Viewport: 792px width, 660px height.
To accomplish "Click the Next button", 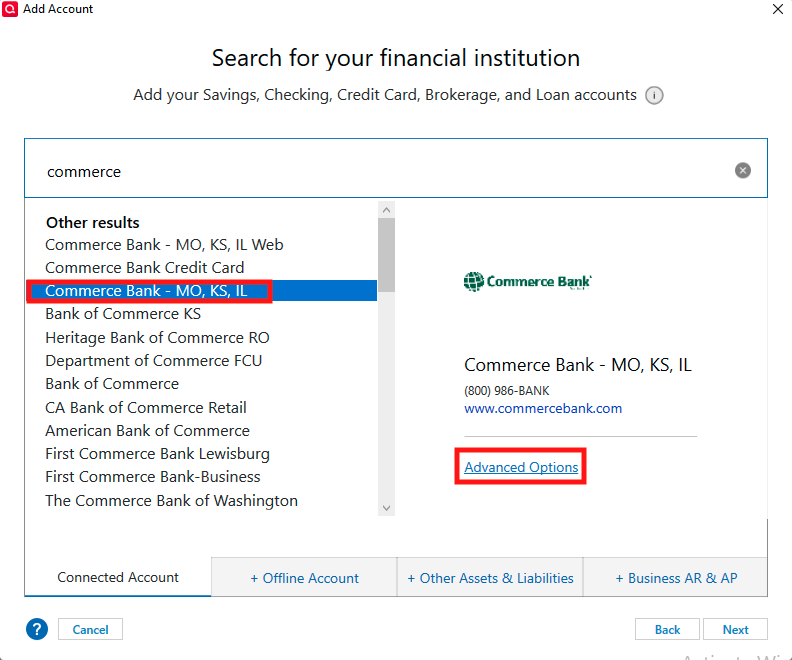I will [735, 629].
